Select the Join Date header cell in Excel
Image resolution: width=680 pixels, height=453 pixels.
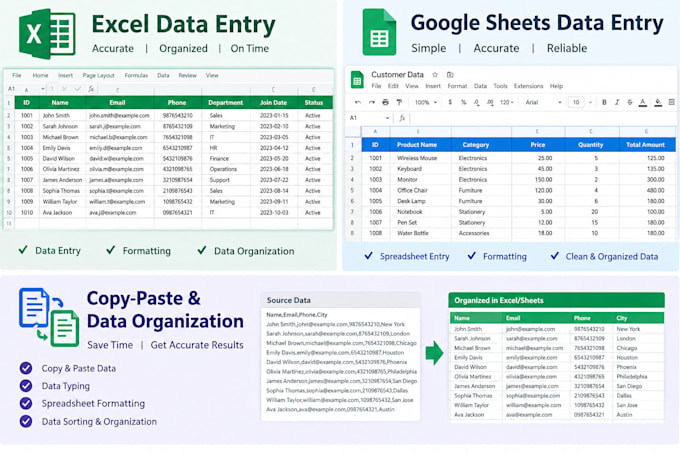click(273, 103)
